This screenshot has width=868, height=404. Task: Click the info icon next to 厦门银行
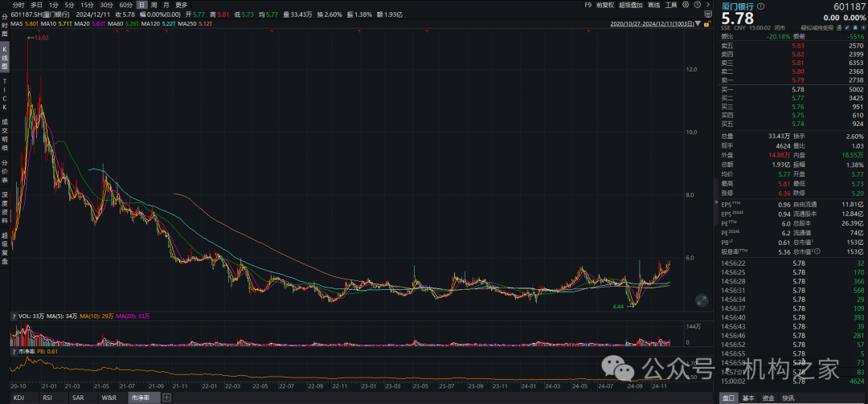click(760, 6)
